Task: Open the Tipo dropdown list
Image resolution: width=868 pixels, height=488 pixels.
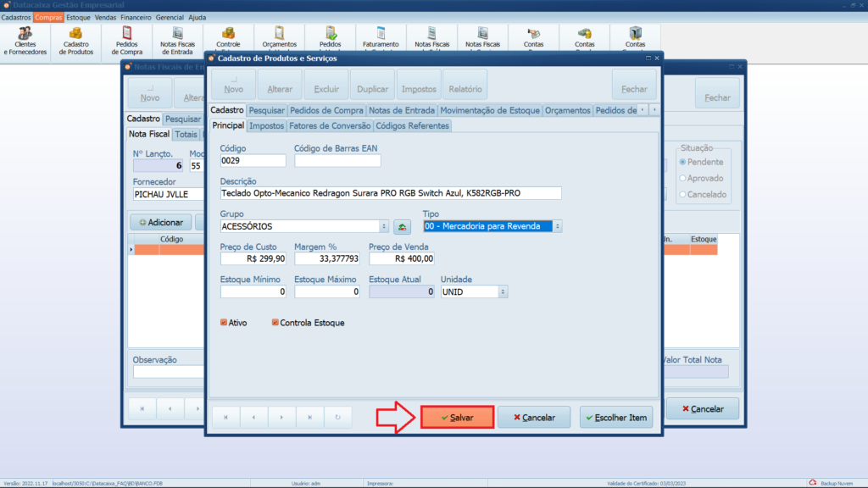Action: point(558,226)
